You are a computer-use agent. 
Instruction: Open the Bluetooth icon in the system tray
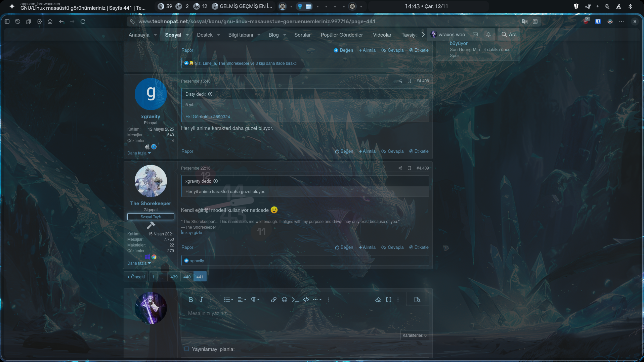630,6
